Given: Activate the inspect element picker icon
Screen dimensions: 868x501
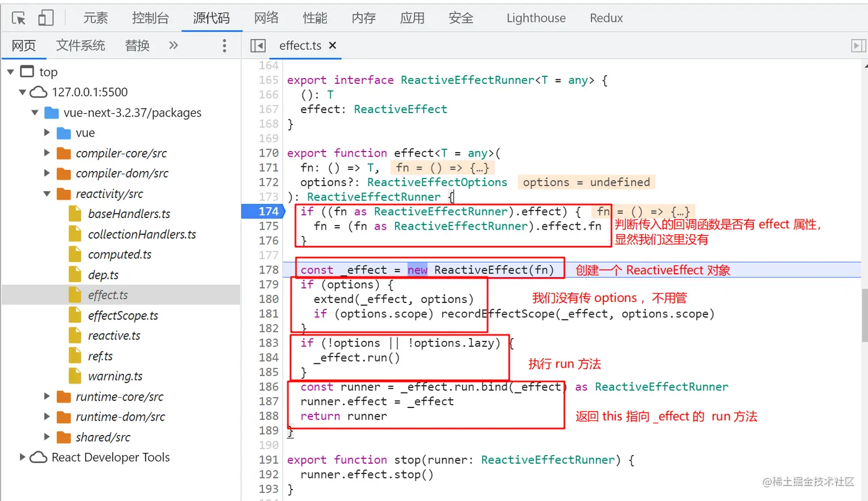Looking at the screenshot, I should 18,18.
